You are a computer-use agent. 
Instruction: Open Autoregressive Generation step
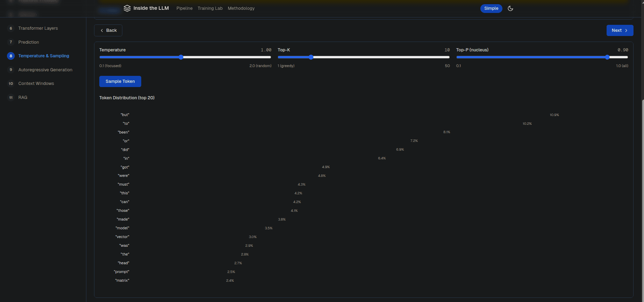point(45,70)
